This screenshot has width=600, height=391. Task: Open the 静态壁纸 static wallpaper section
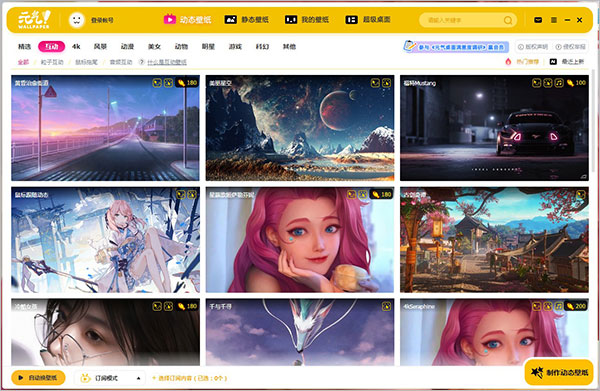[246, 20]
